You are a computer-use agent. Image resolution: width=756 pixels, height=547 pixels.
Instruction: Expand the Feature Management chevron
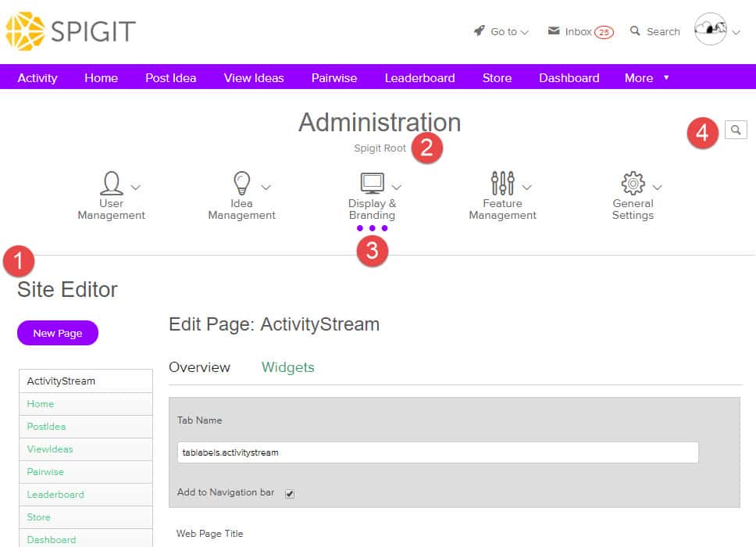click(527, 188)
